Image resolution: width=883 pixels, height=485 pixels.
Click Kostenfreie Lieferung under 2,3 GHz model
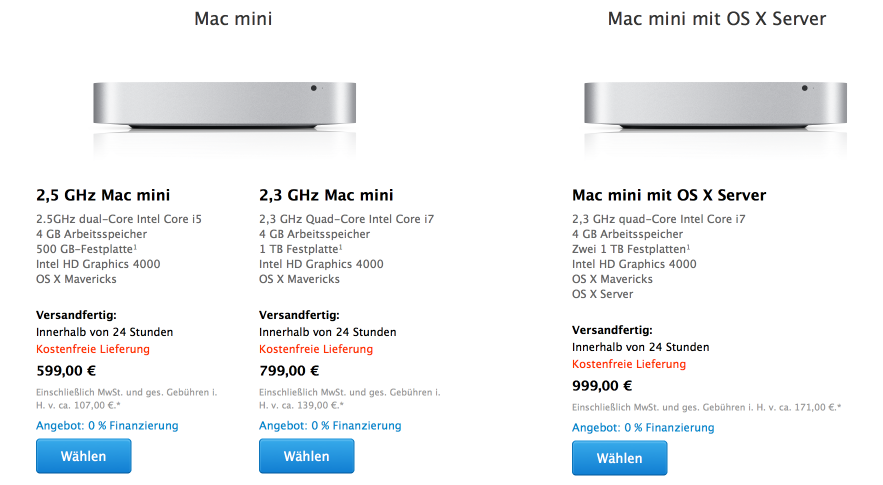click(316, 349)
